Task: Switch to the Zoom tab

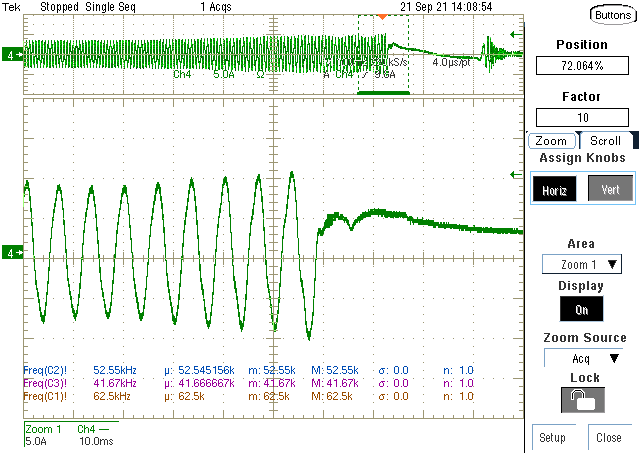Action: 551,141
